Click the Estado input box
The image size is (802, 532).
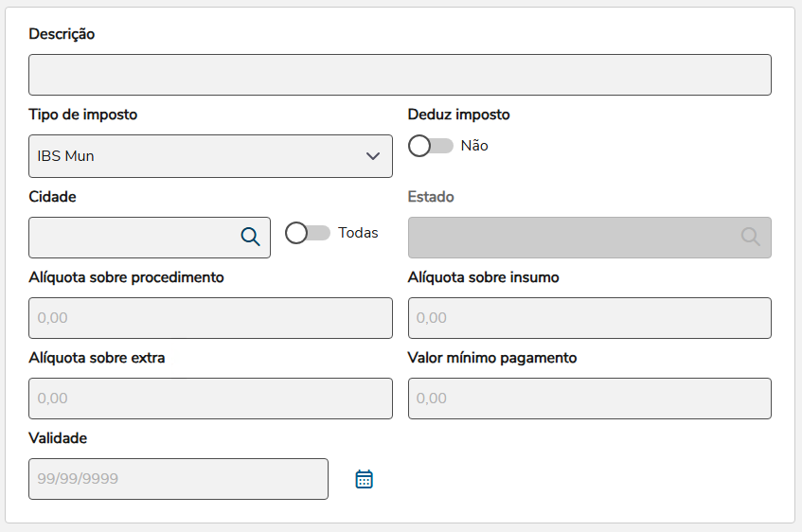(x=573, y=238)
